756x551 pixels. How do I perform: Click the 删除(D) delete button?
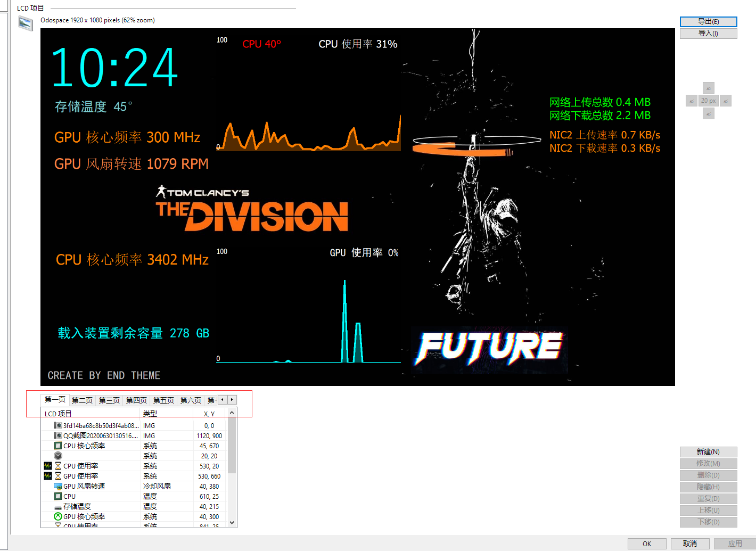pos(709,475)
